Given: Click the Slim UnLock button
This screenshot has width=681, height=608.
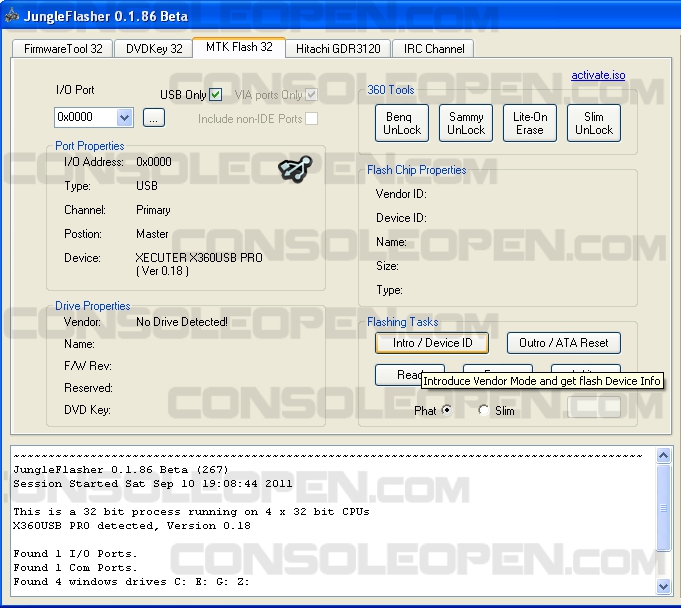Looking at the screenshot, I should click(594, 123).
